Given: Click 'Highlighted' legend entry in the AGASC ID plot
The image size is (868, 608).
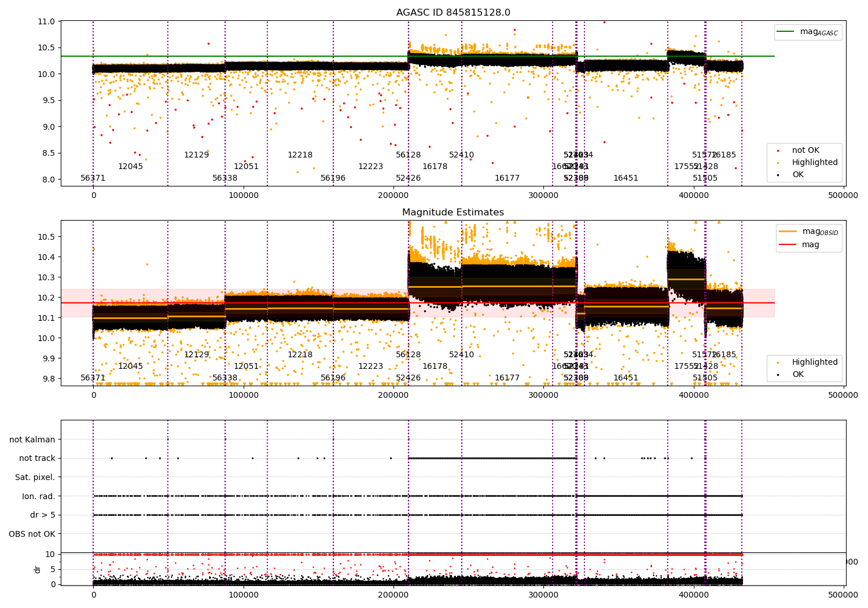Looking at the screenshot, I should click(x=815, y=163).
